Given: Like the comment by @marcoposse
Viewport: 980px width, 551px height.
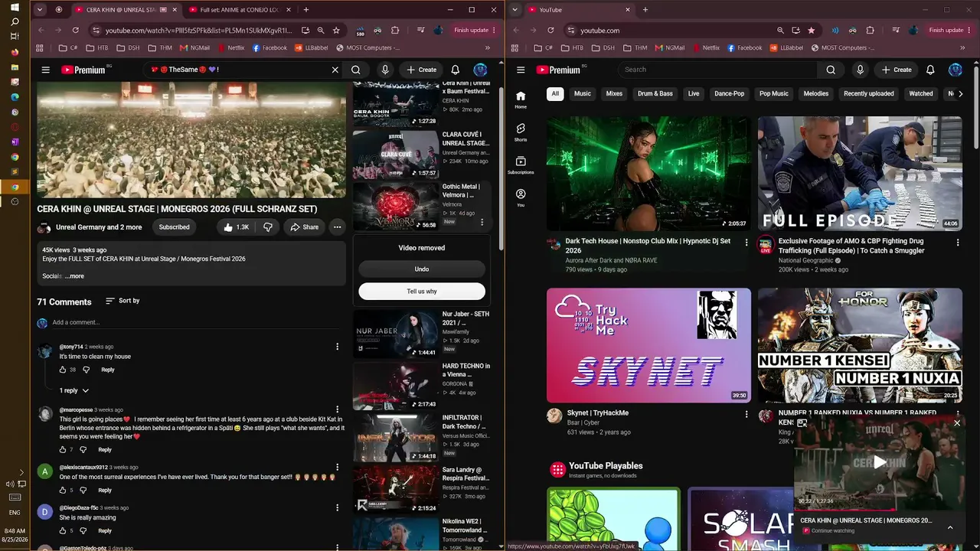Looking at the screenshot, I should click(63, 450).
